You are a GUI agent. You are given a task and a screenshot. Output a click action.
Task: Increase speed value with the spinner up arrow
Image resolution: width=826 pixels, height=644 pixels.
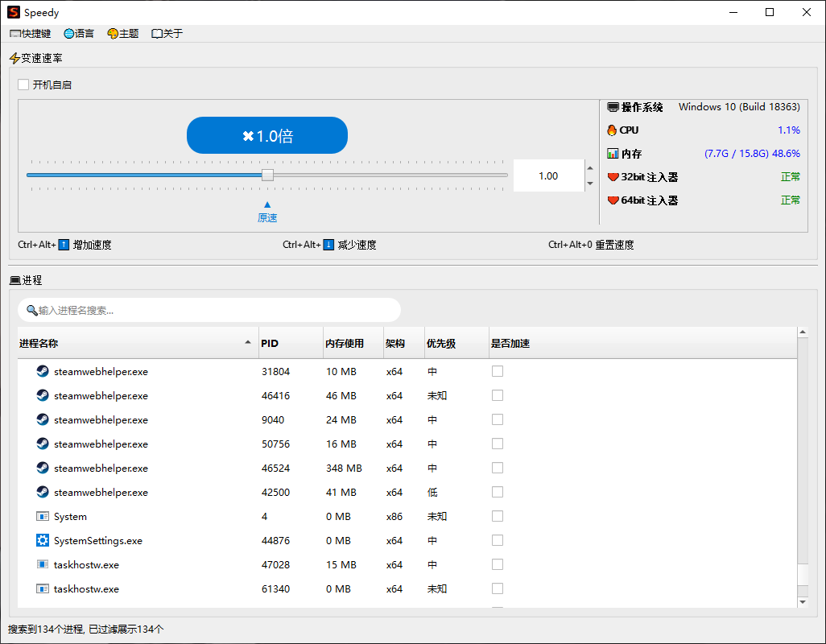coord(589,169)
